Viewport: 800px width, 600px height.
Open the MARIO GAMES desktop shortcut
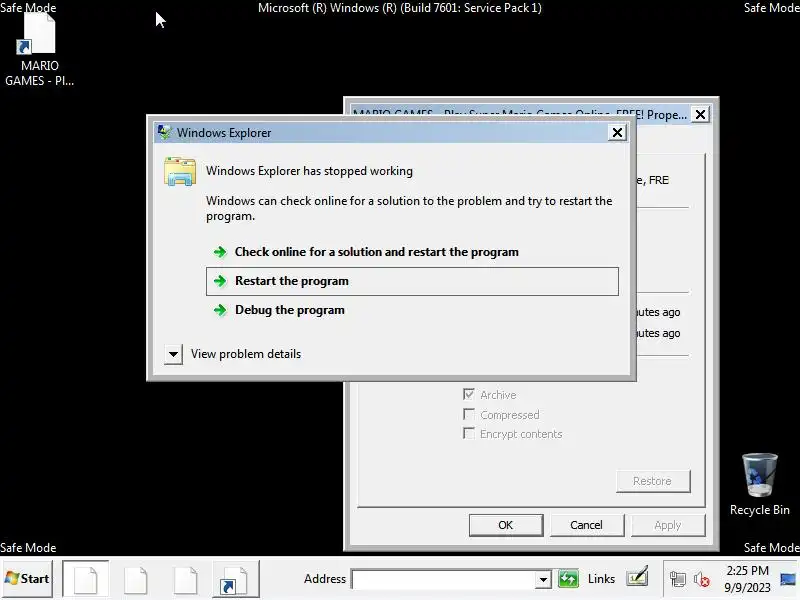(x=39, y=49)
